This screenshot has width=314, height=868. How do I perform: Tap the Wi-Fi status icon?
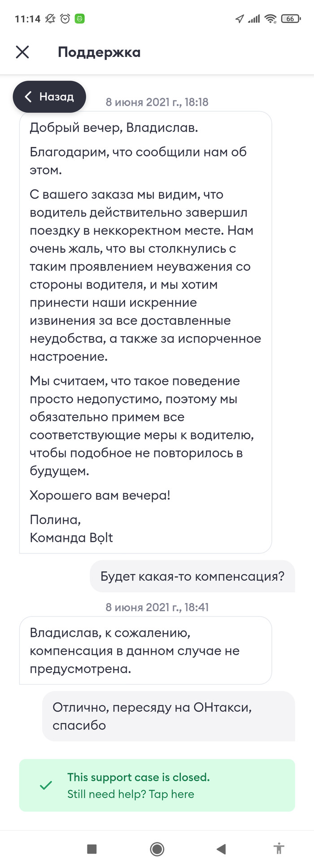coord(270,19)
